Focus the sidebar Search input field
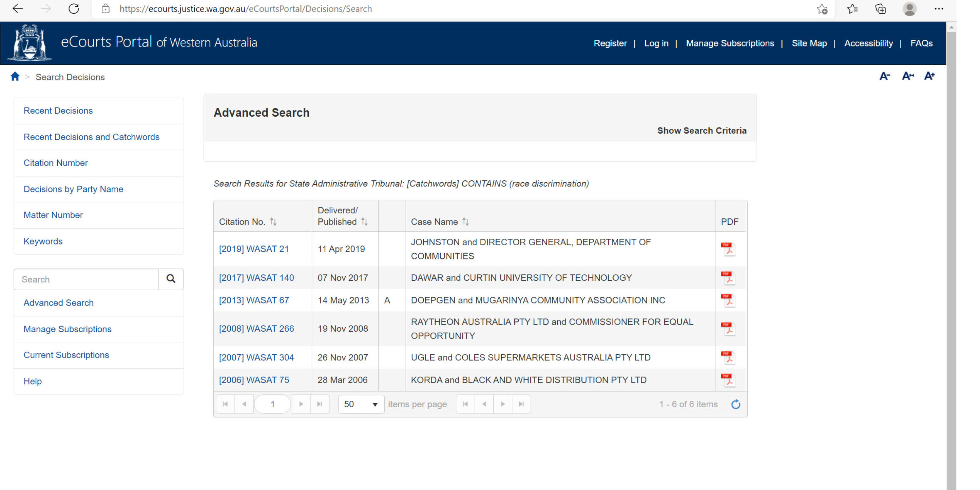This screenshot has height=490, width=980. click(87, 279)
